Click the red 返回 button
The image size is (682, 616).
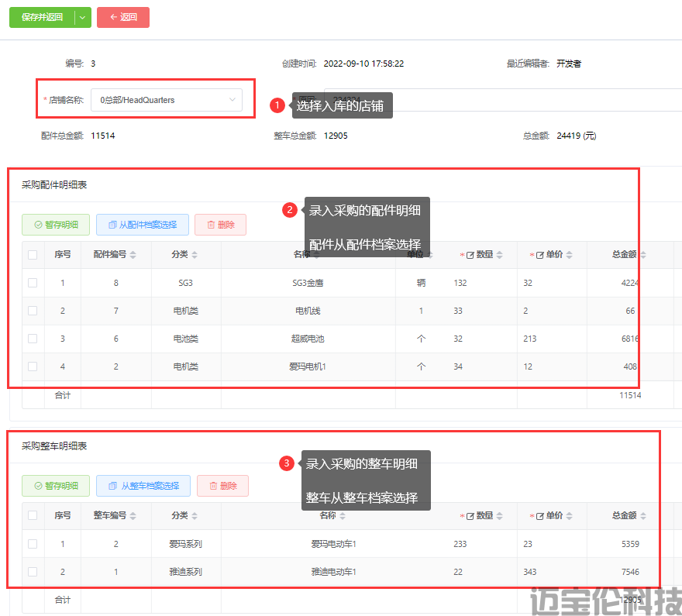(x=123, y=17)
